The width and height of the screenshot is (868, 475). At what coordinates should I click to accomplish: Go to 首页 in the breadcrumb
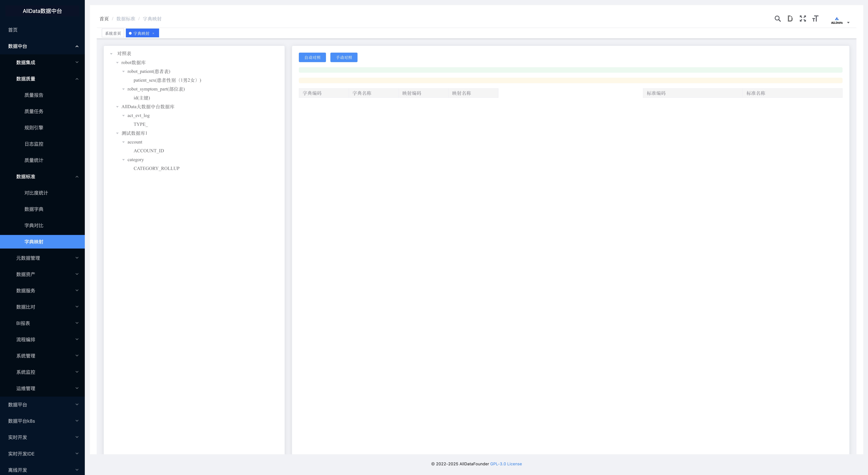coord(104,19)
